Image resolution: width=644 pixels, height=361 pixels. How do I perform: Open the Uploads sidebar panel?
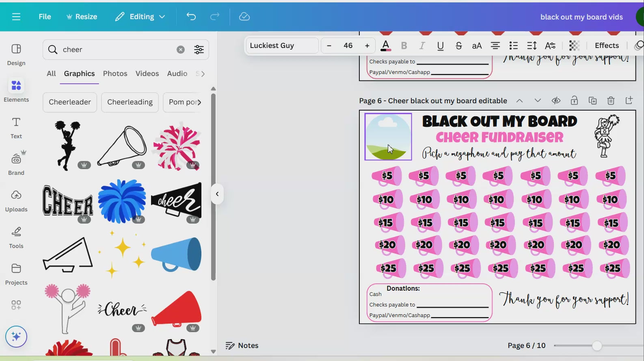(x=16, y=200)
